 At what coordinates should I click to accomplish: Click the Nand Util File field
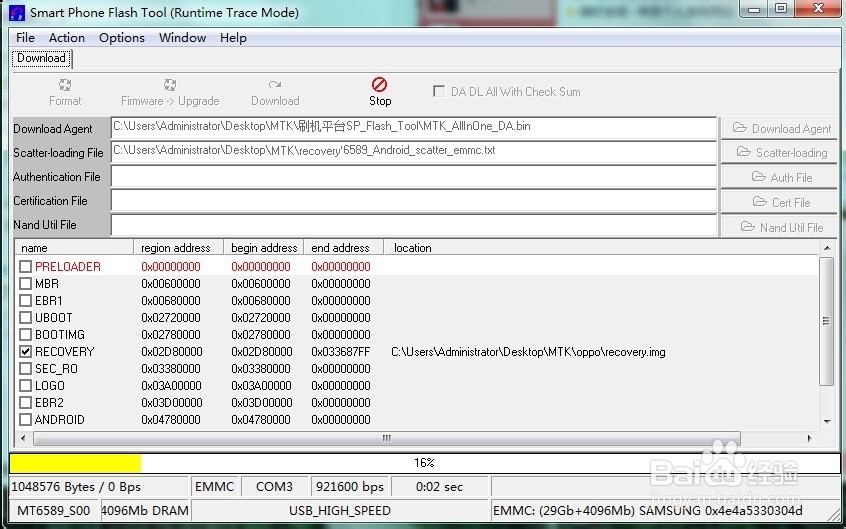point(414,225)
